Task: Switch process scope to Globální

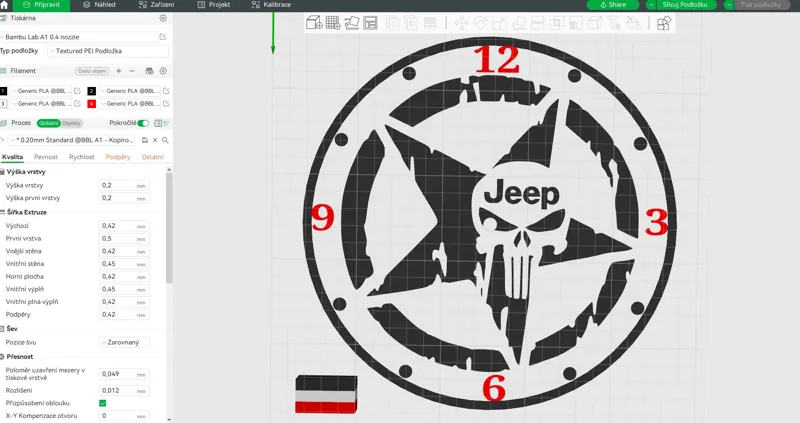Action: (x=48, y=123)
